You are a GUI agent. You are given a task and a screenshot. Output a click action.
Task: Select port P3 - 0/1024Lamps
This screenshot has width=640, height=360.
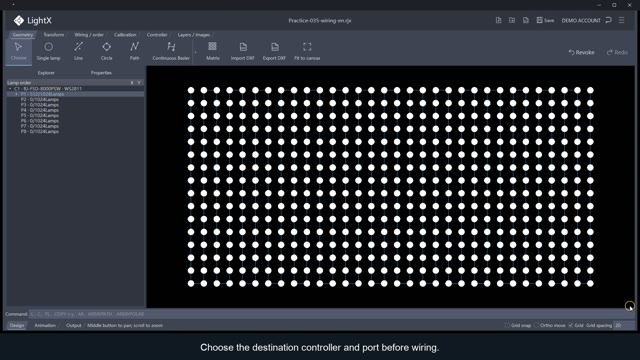pyautogui.click(x=40, y=105)
